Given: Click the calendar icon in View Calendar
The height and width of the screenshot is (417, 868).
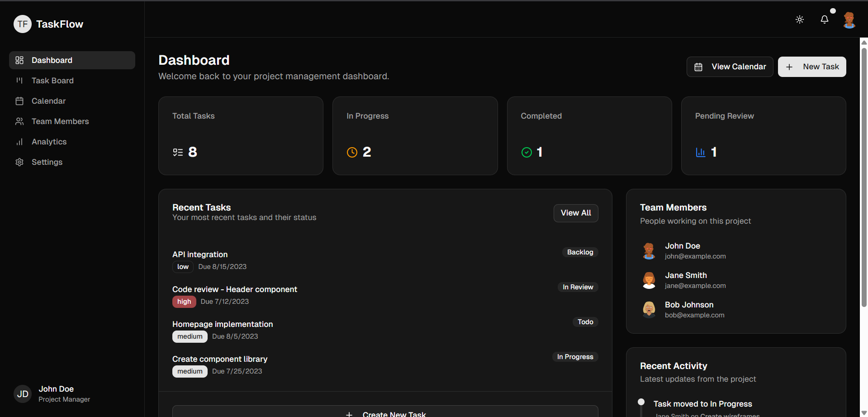Looking at the screenshot, I should [x=698, y=67].
